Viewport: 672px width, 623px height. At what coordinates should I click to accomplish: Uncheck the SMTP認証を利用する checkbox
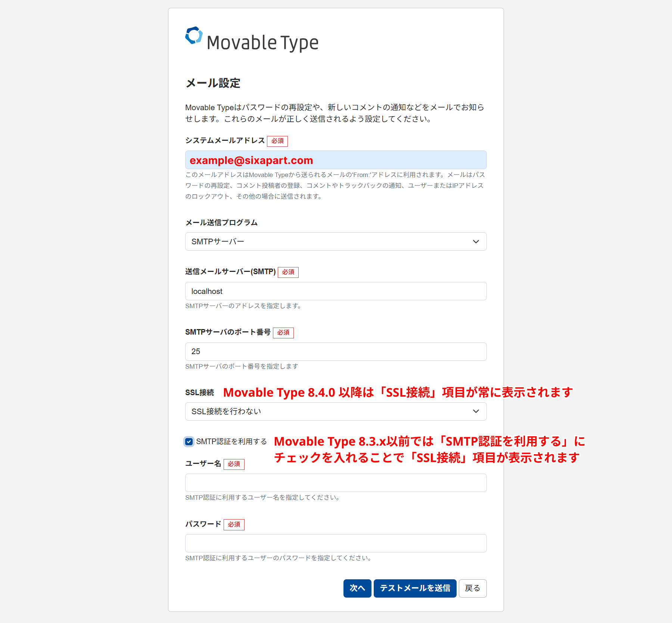pyautogui.click(x=189, y=442)
